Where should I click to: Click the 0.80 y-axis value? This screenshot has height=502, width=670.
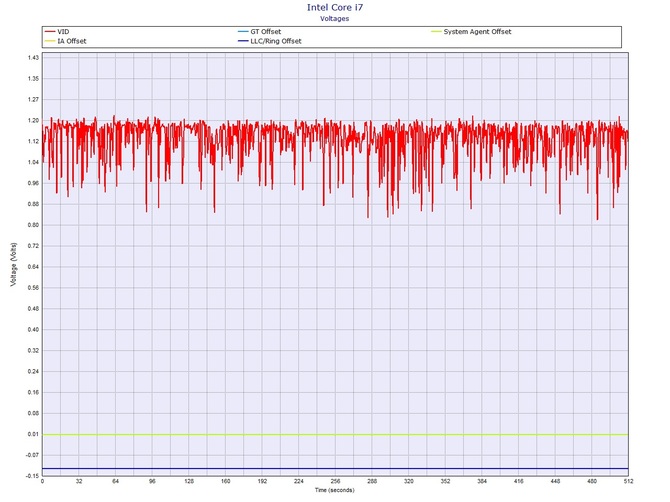tap(34, 225)
